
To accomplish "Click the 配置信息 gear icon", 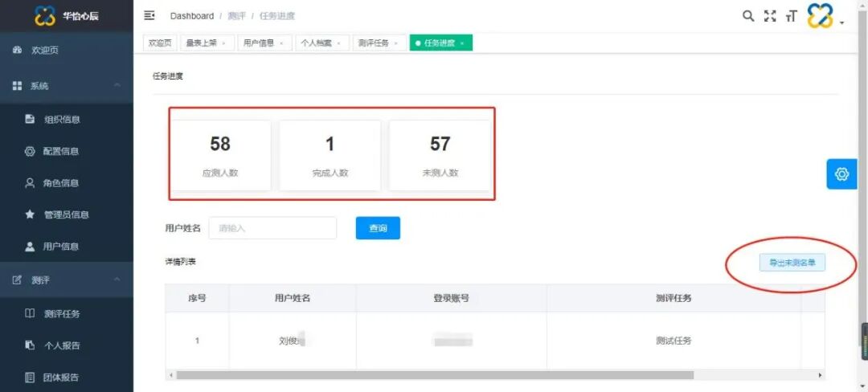I will pyautogui.click(x=30, y=151).
